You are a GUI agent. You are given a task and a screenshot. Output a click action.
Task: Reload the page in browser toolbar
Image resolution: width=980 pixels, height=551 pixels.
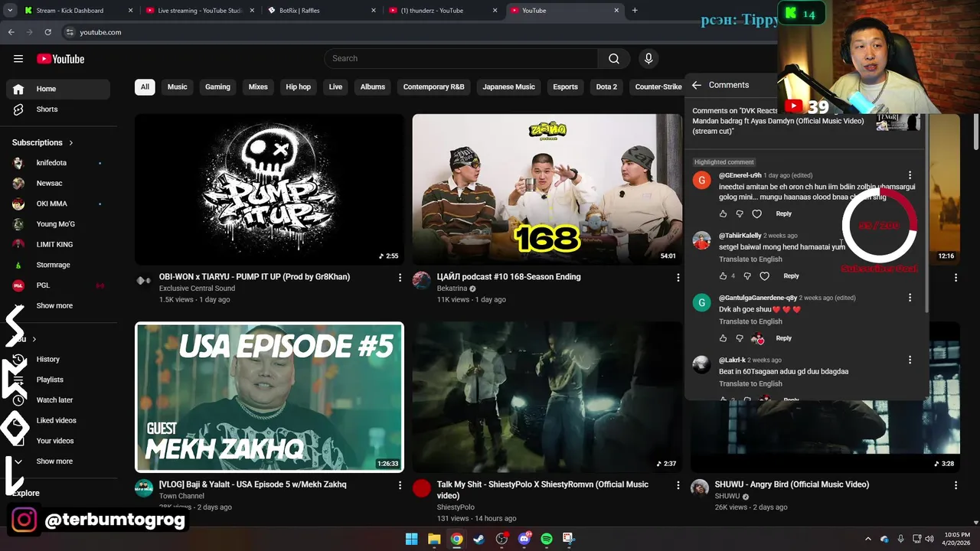(47, 32)
